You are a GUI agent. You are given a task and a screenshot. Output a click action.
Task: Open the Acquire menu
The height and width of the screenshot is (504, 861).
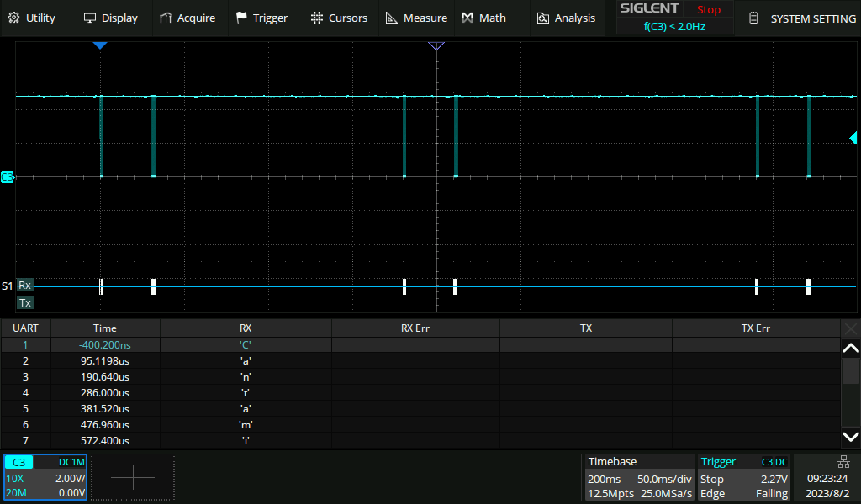tap(187, 18)
